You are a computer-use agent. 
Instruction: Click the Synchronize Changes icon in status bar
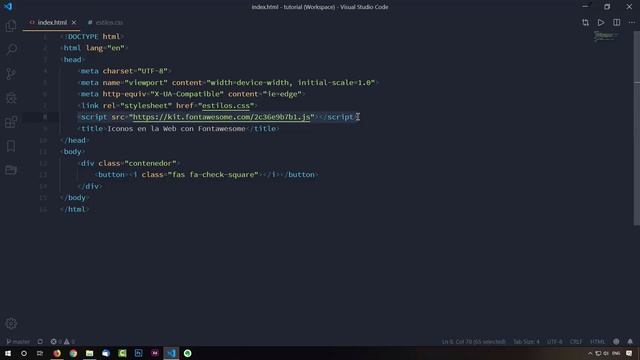click(x=40, y=342)
